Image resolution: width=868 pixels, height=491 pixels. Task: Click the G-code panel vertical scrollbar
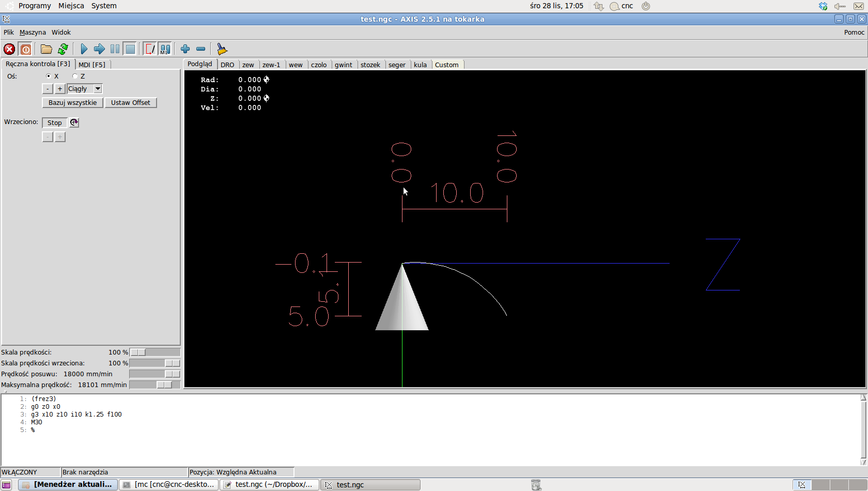863,430
